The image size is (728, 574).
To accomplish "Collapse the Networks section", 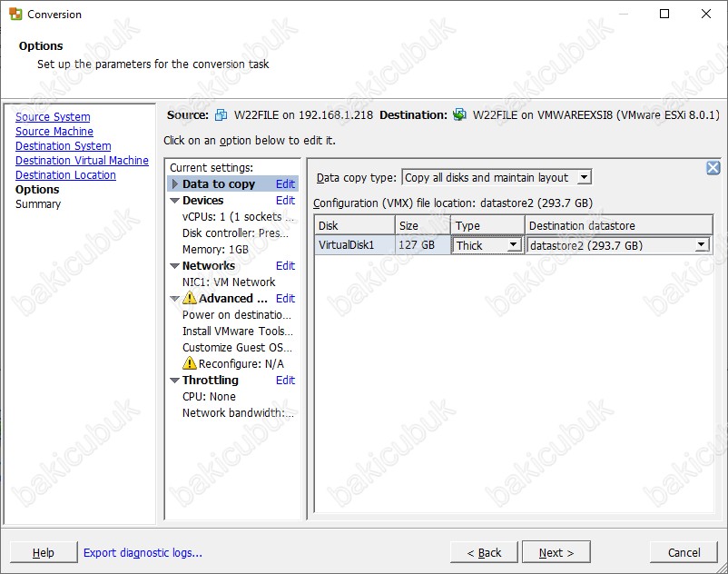I will tap(174, 266).
